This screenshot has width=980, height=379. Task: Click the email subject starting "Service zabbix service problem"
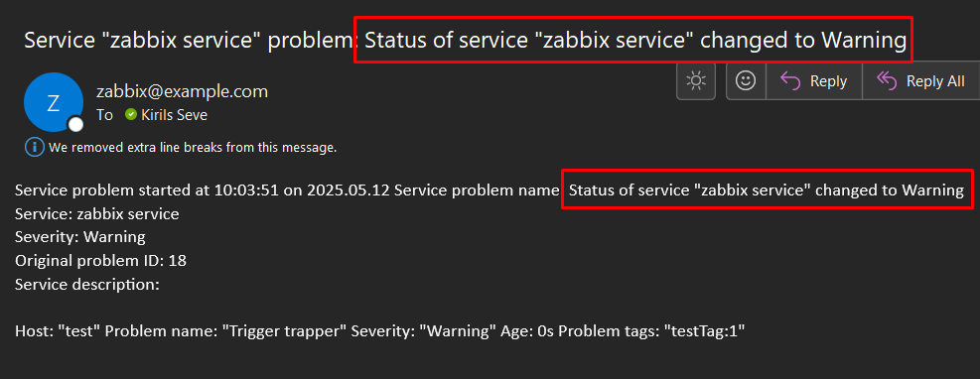[465, 41]
